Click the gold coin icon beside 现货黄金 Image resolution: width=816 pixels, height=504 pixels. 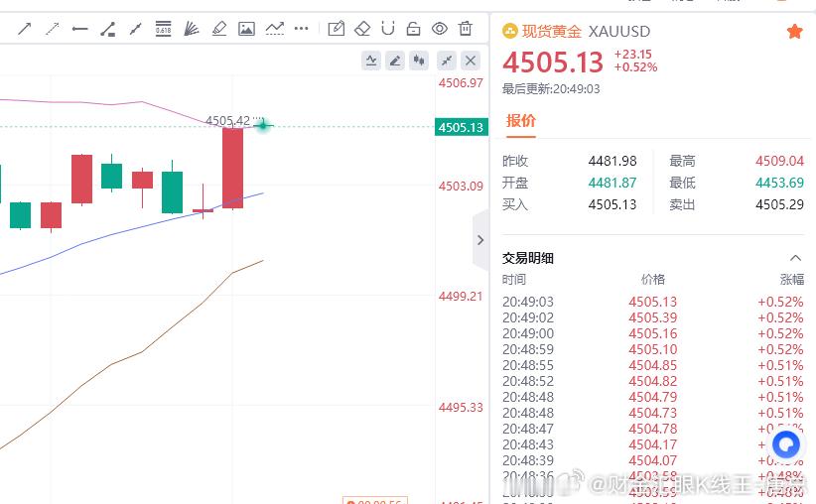[x=510, y=32]
